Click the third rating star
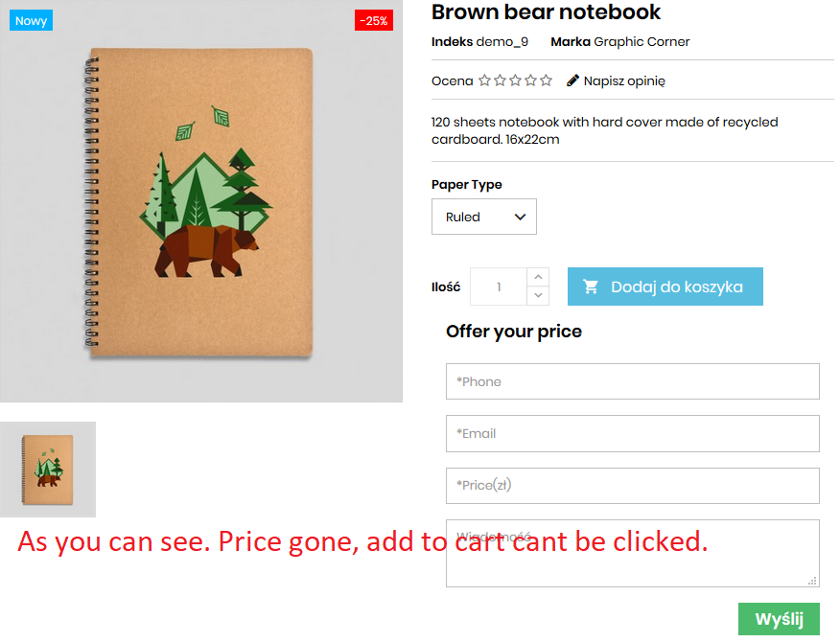Screen dimensions: 840x642 click(515, 80)
